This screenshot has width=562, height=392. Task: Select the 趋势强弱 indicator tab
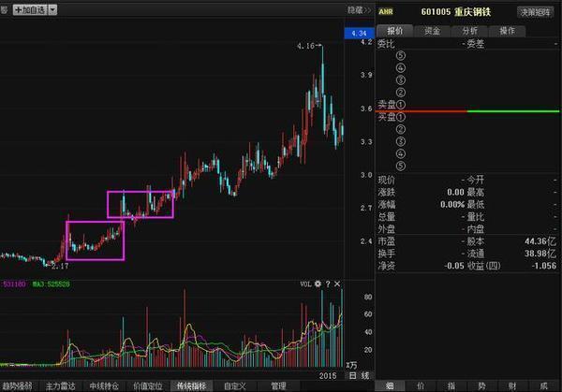click(x=17, y=385)
